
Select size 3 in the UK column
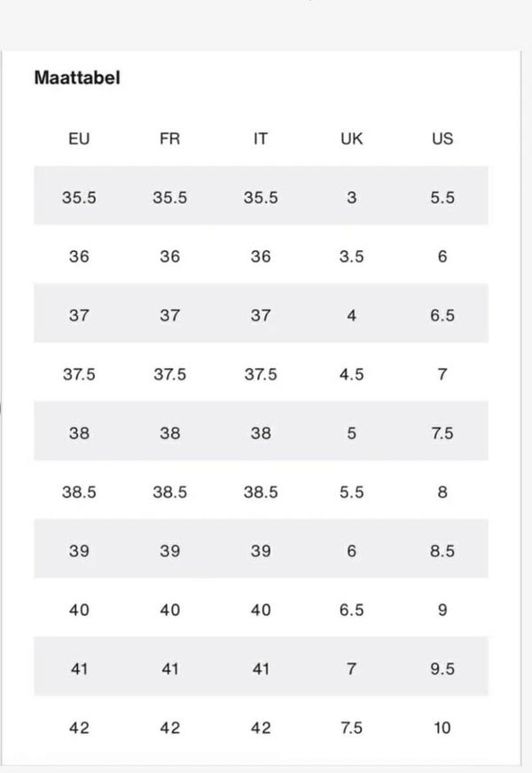tap(352, 198)
